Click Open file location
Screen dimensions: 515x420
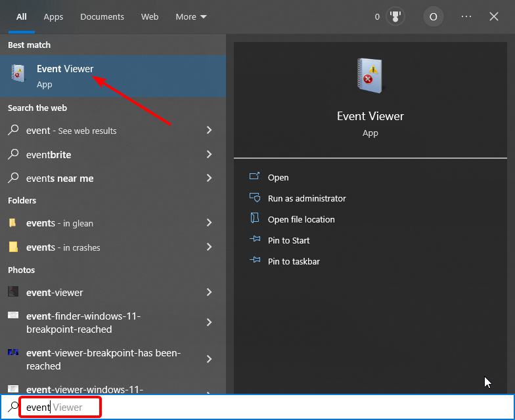pos(301,219)
